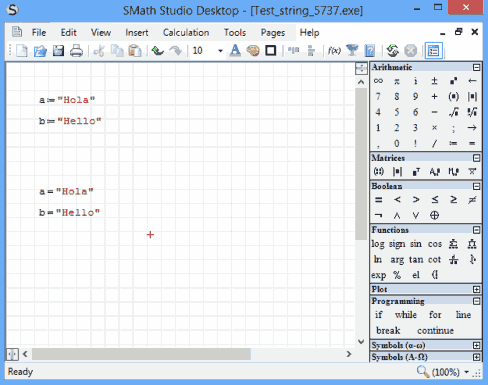
Task: Click the infinity symbol in Arithmetic panel
Action: coord(378,81)
